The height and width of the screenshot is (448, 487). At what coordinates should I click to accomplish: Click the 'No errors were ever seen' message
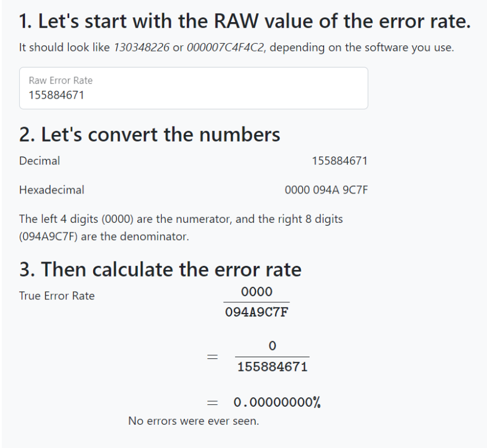[193, 421]
